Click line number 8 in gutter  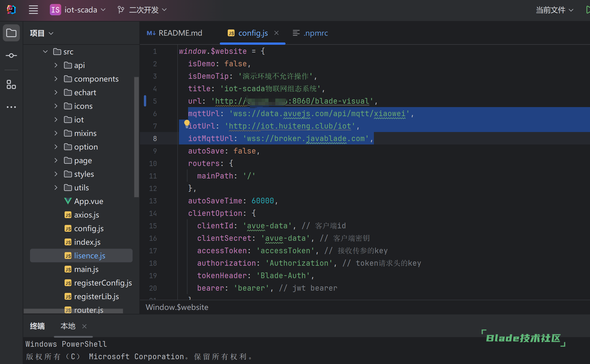155,139
